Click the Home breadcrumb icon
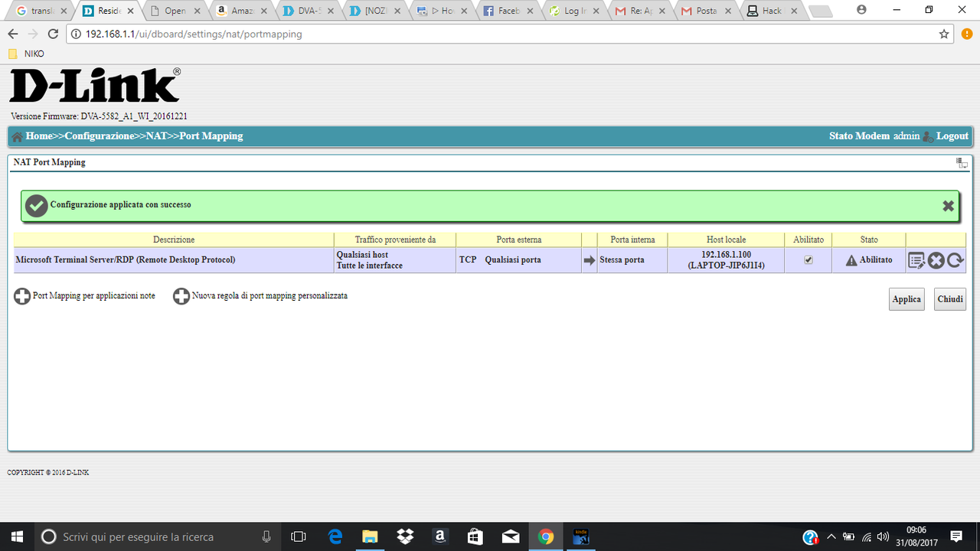This screenshot has height=551, width=980. (x=15, y=135)
